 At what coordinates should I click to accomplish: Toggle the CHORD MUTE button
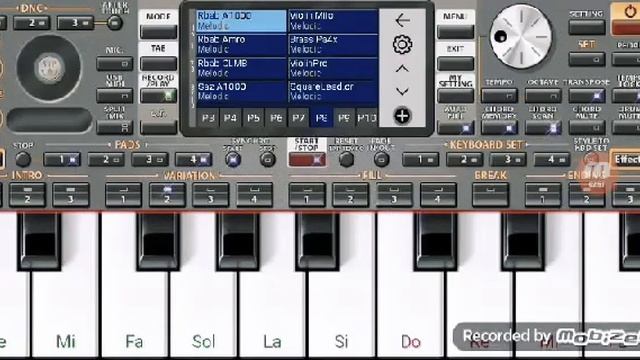tap(587, 128)
